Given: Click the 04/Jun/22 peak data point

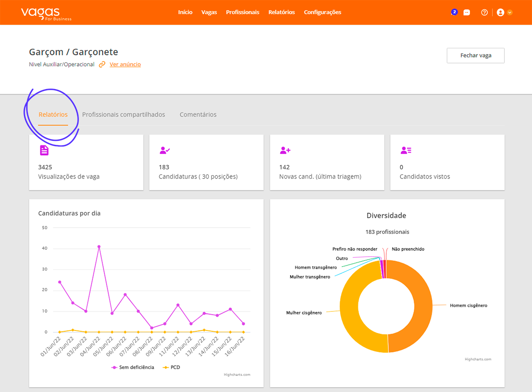Looking at the screenshot, I should tap(99, 247).
